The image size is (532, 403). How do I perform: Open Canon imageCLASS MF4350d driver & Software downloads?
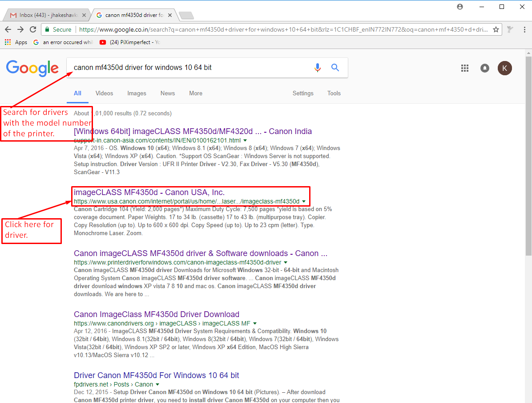[201, 253]
